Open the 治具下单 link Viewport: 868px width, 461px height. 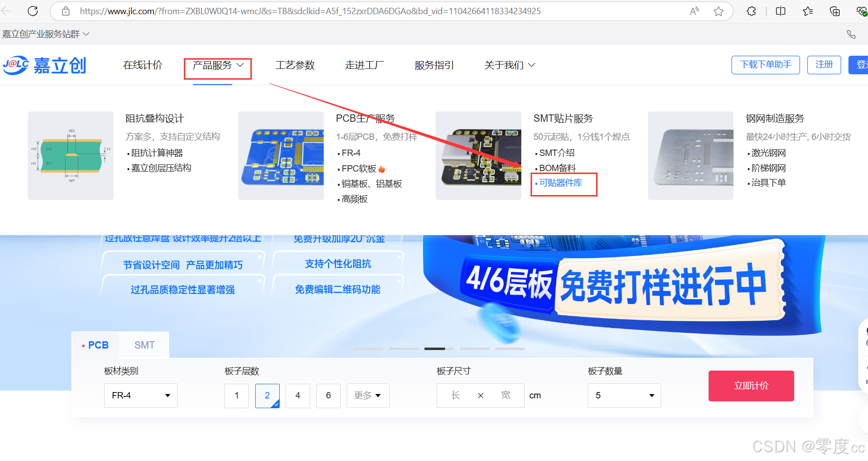768,183
